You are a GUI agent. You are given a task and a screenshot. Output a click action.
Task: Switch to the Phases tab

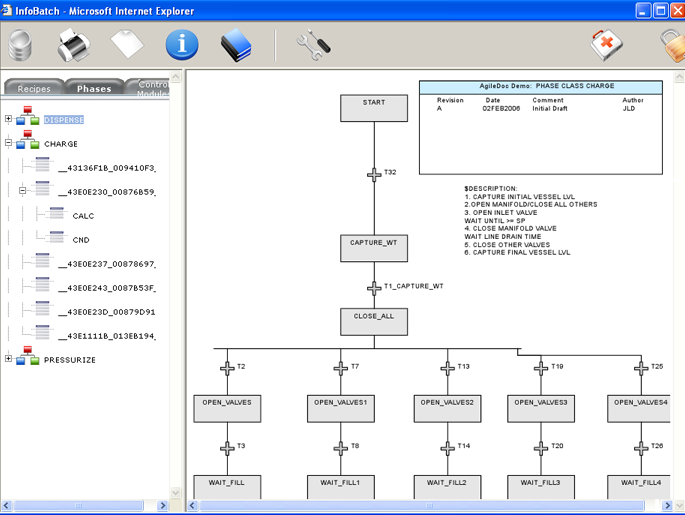pos(94,88)
